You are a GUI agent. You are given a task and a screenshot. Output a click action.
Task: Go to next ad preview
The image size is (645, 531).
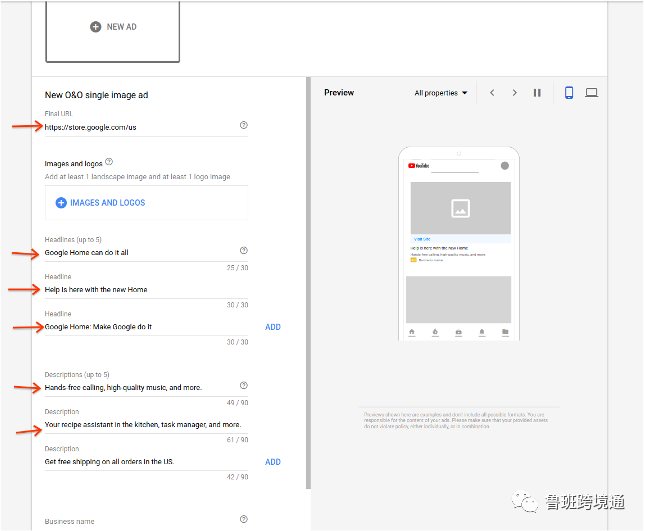515,93
